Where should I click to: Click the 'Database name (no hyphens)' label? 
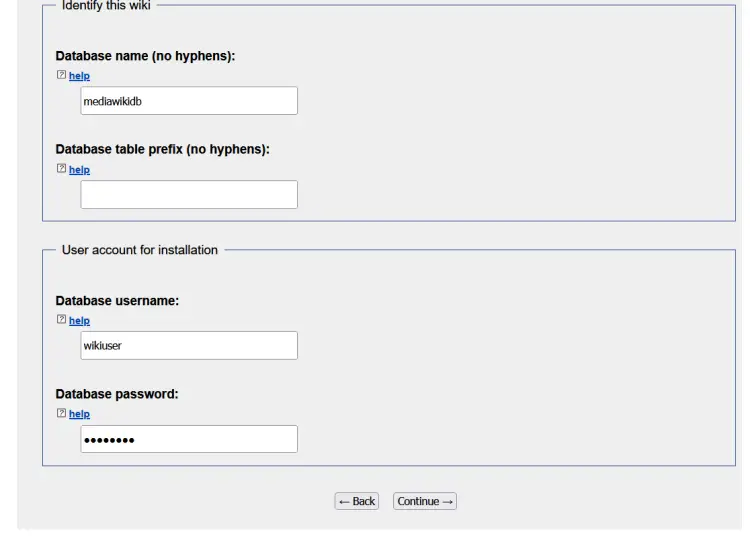pos(145,56)
